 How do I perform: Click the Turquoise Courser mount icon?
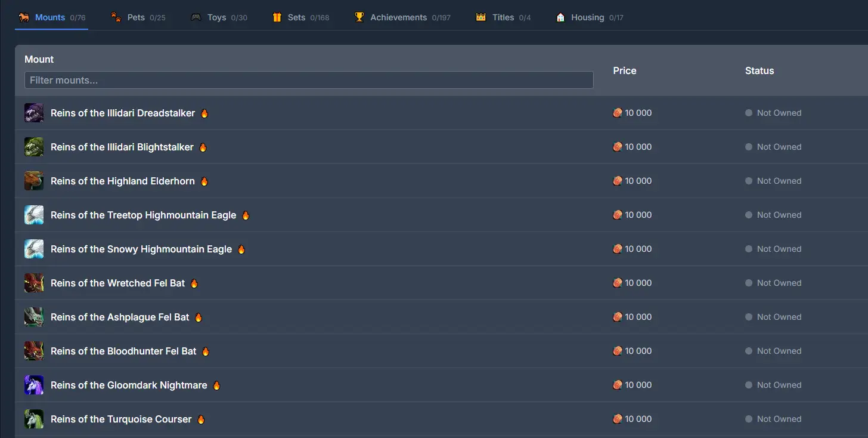click(34, 419)
